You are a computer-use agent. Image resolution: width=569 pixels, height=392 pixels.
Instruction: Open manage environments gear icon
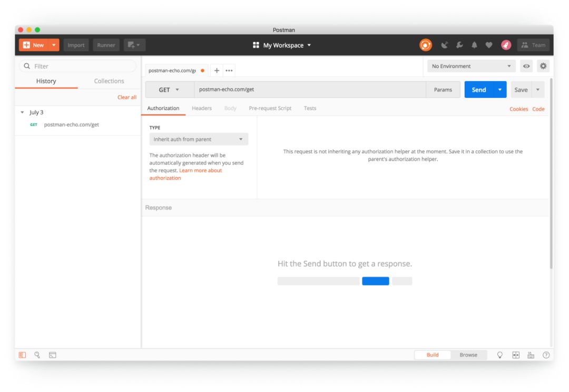point(543,66)
